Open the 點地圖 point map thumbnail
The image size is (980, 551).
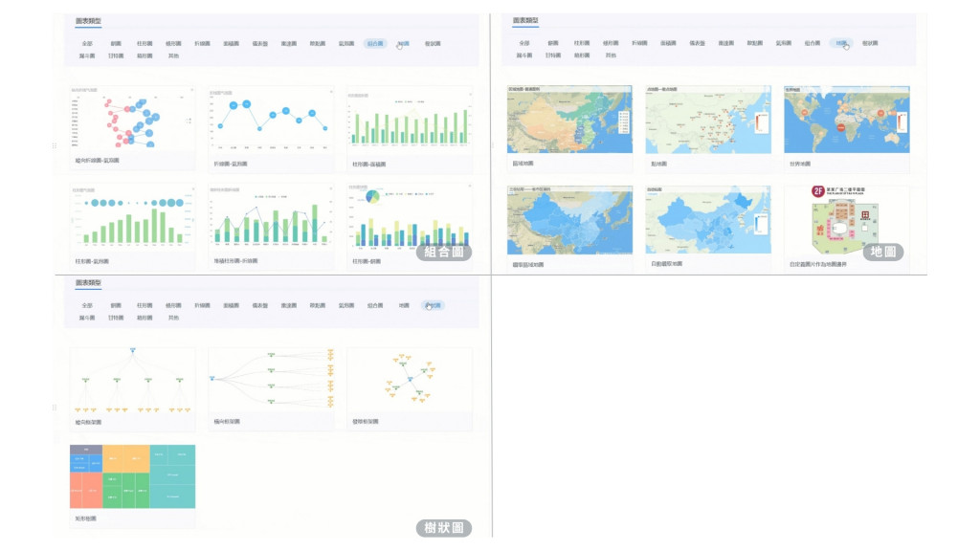tap(708, 120)
